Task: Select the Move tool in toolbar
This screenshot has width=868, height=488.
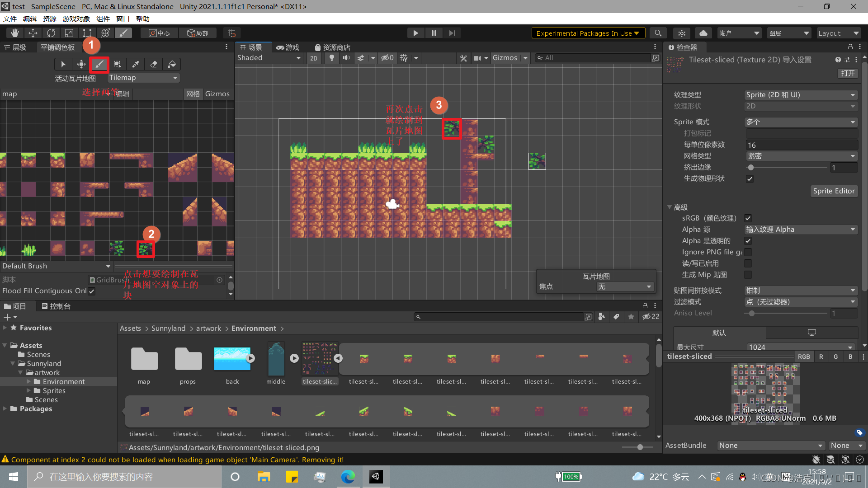Action: click(33, 33)
